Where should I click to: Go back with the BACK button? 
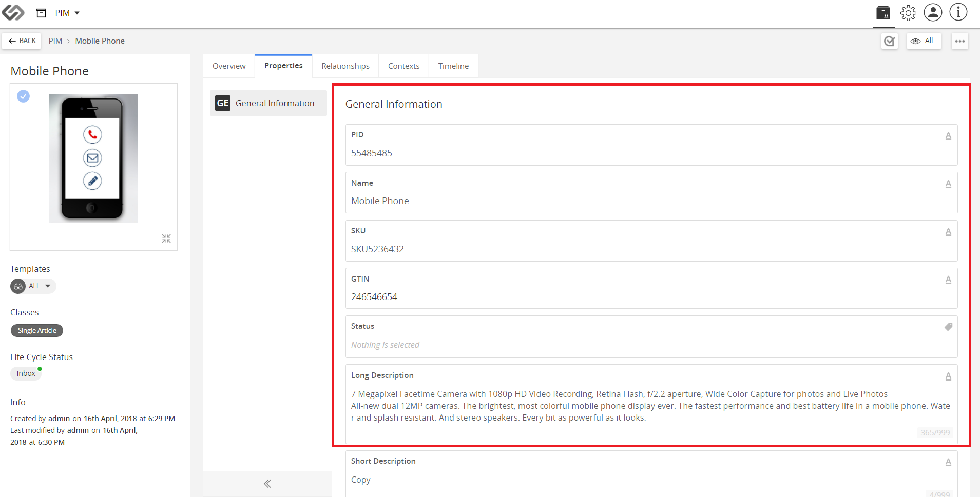(x=22, y=41)
